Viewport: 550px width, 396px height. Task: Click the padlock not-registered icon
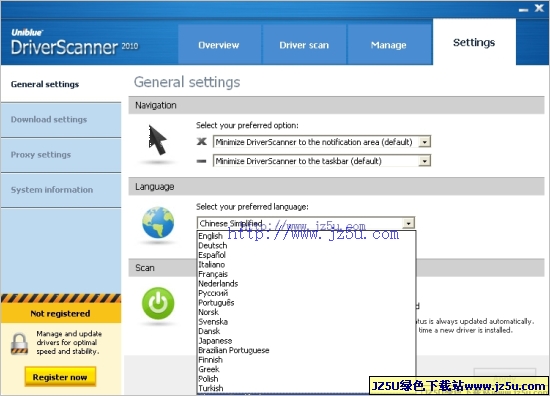click(19, 344)
